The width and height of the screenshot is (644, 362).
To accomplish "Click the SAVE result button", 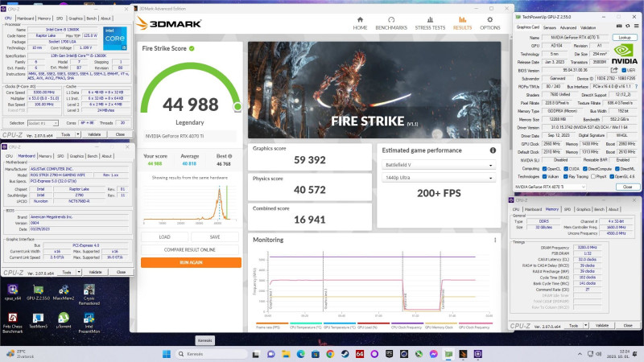I will pyautogui.click(x=215, y=237).
